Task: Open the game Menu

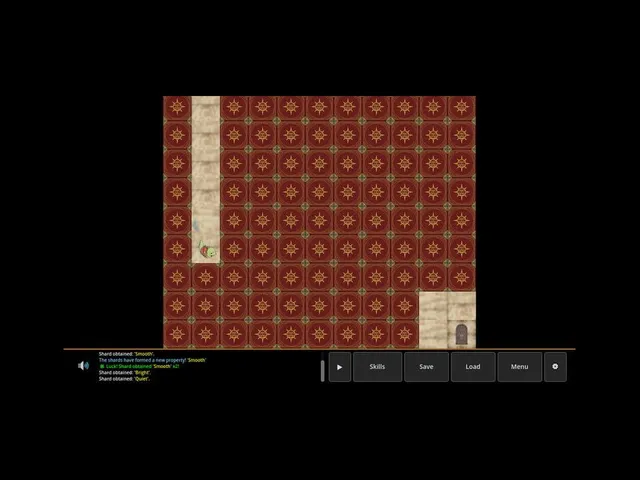Action: tap(519, 367)
